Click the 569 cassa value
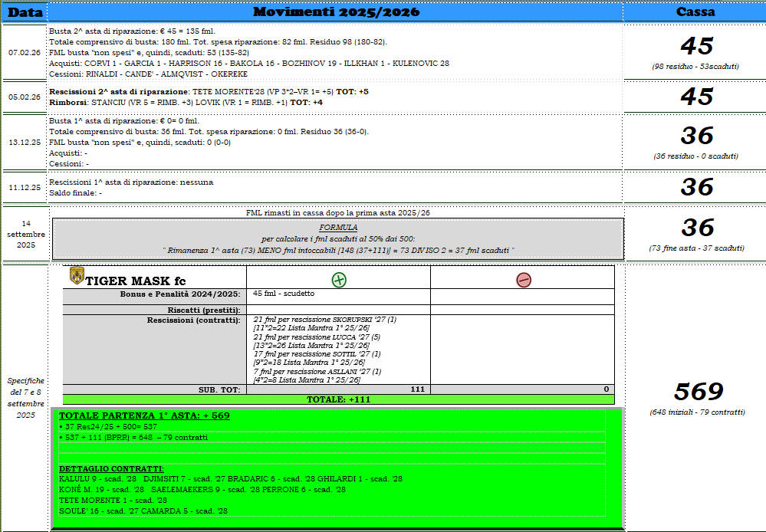The image size is (766, 532). [696, 392]
